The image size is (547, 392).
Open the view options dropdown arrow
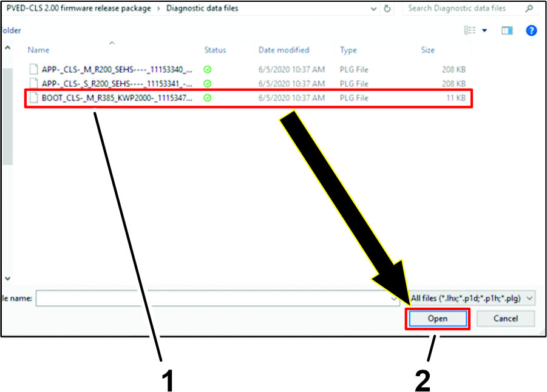point(484,30)
